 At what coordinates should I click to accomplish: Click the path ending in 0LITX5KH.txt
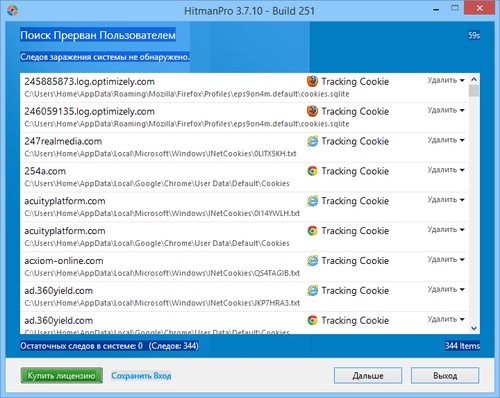160,154
